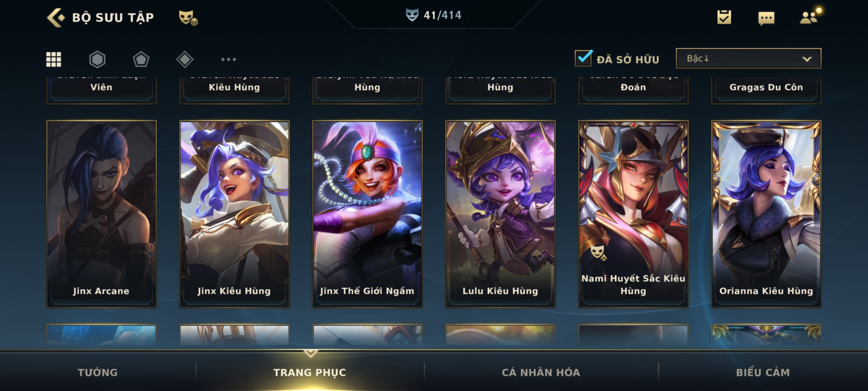This screenshot has width=868, height=391.
Task: Select the Trang Phục tab
Action: (310, 372)
